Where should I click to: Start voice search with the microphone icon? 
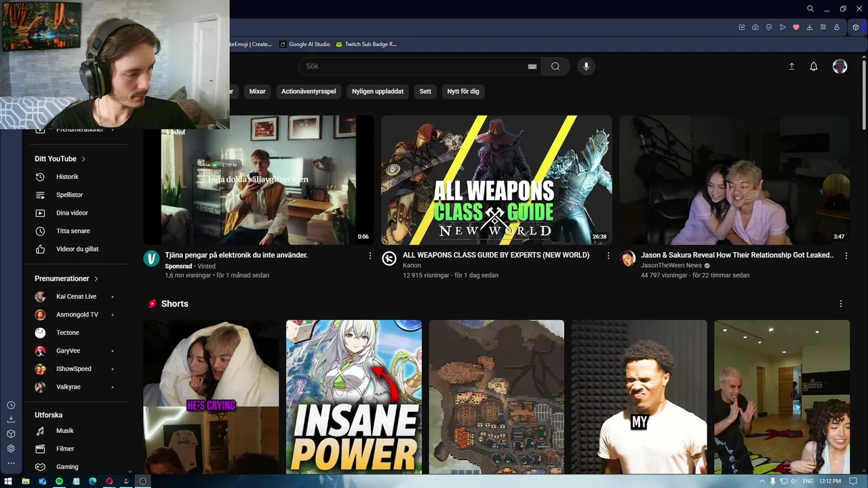pos(587,66)
